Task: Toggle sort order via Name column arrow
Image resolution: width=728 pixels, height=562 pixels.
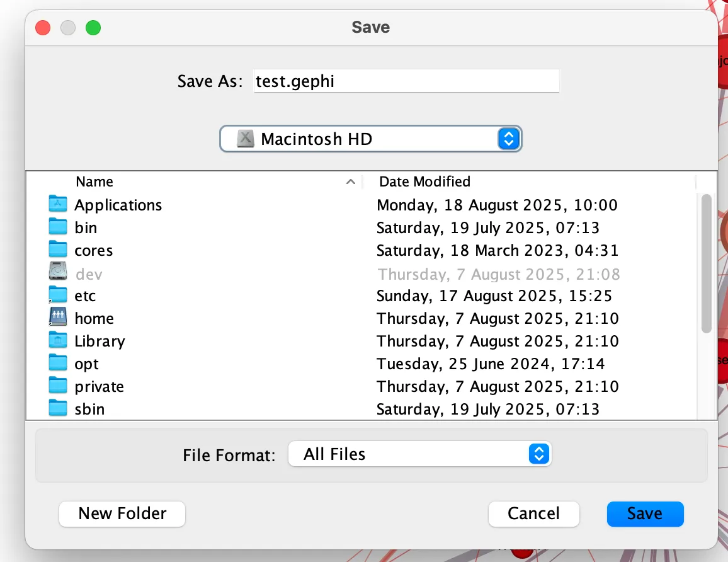Action: point(350,182)
